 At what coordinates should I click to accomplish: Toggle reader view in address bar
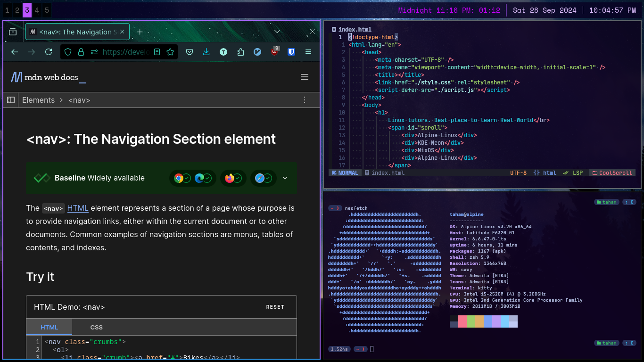click(x=157, y=52)
